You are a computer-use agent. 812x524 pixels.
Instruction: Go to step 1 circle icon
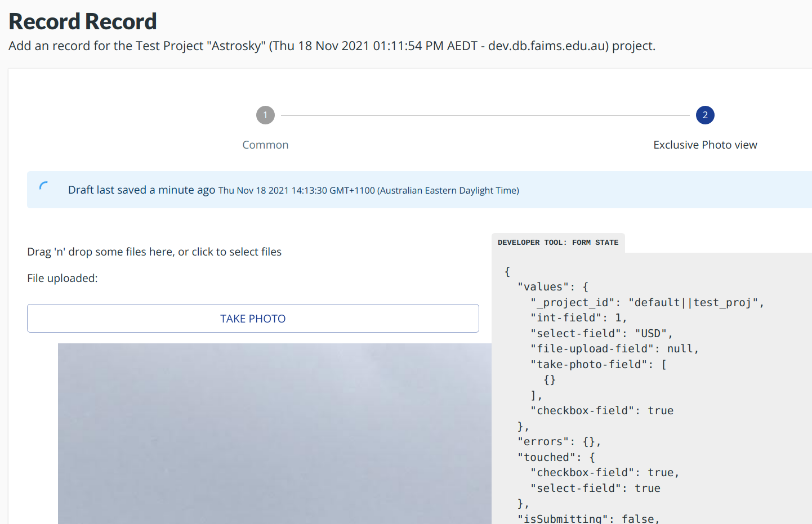click(265, 115)
